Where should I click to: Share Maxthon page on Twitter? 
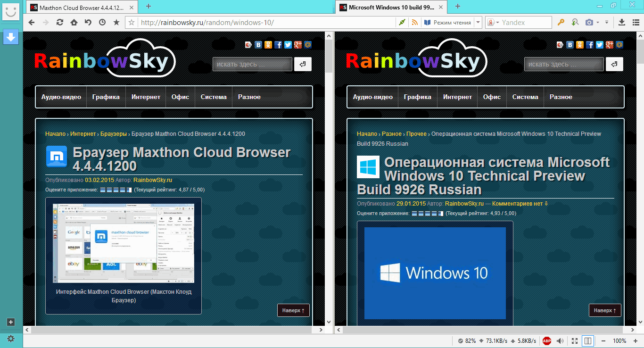tap(288, 45)
